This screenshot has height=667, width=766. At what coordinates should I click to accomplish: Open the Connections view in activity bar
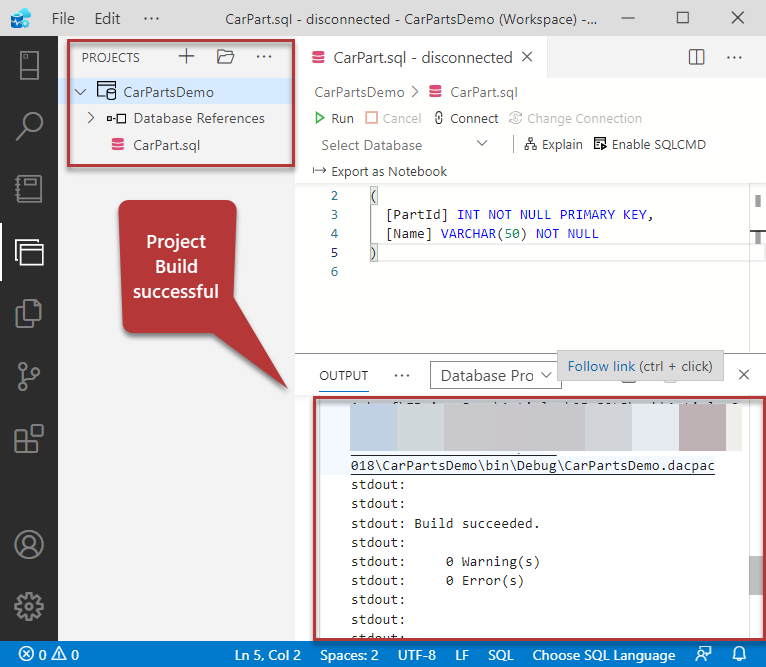pos(29,65)
